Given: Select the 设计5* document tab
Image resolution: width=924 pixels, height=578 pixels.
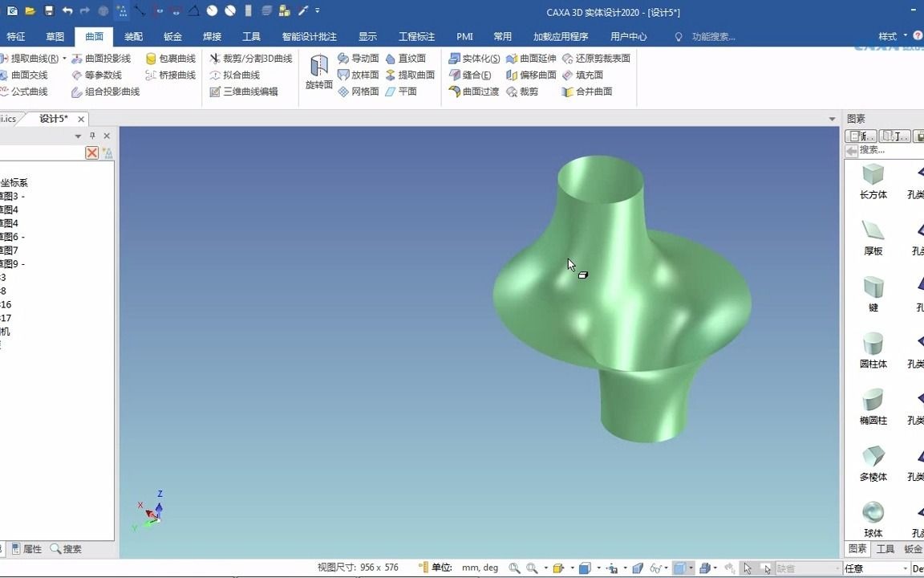Looking at the screenshot, I should tap(51, 118).
